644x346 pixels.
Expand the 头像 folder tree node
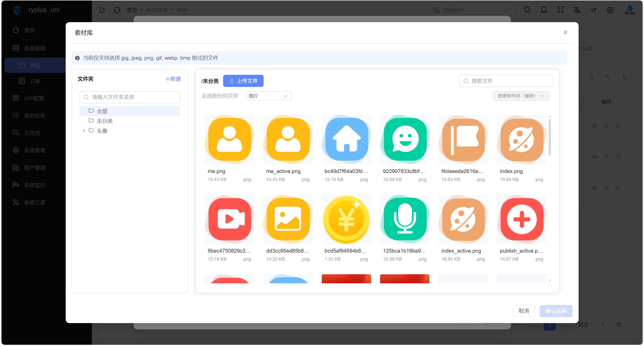[x=84, y=131]
